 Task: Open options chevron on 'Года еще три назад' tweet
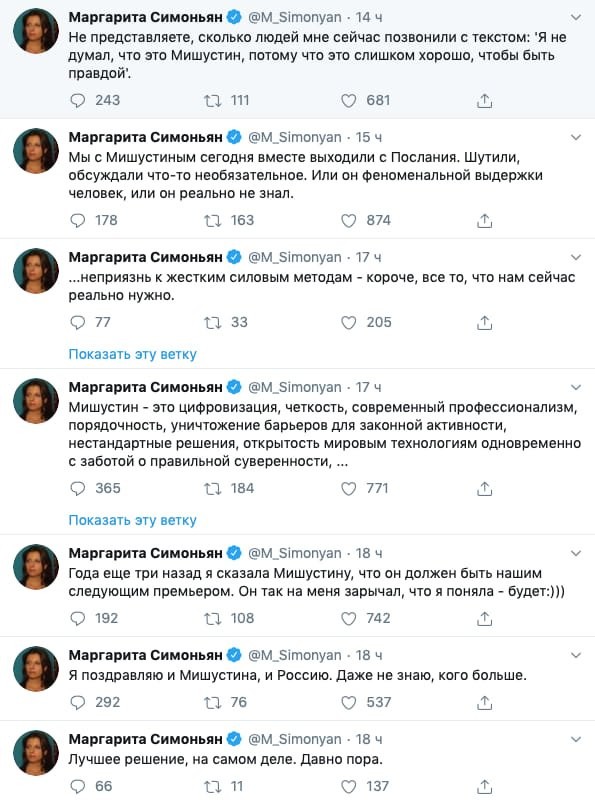[x=576, y=553]
